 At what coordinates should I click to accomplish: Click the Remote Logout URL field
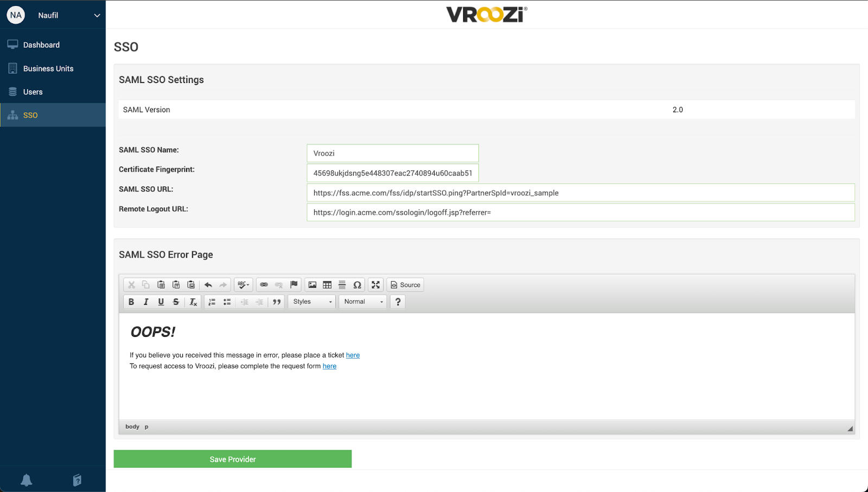pos(580,212)
